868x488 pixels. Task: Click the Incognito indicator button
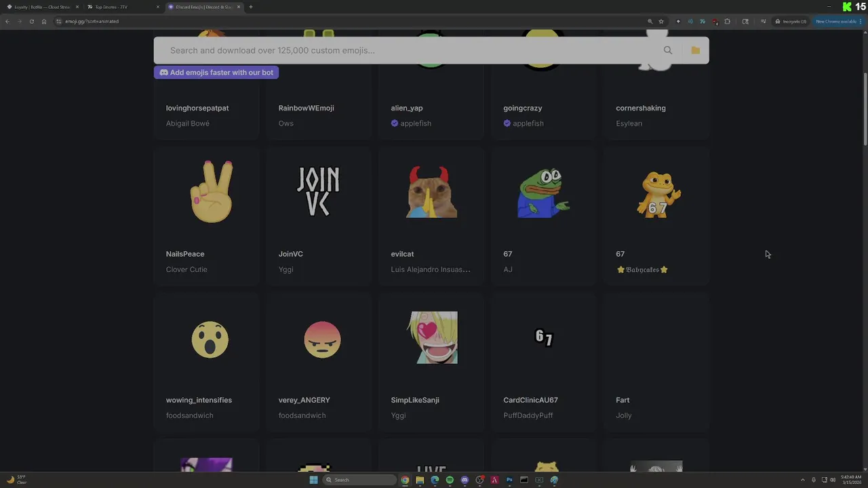point(792,21)
